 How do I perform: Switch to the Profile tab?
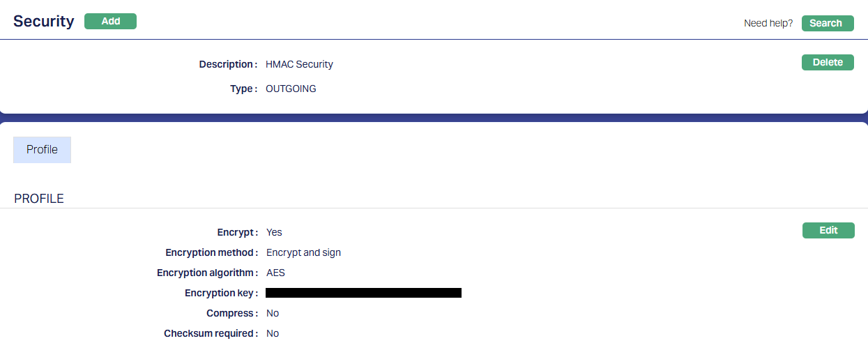pos(42,150)
